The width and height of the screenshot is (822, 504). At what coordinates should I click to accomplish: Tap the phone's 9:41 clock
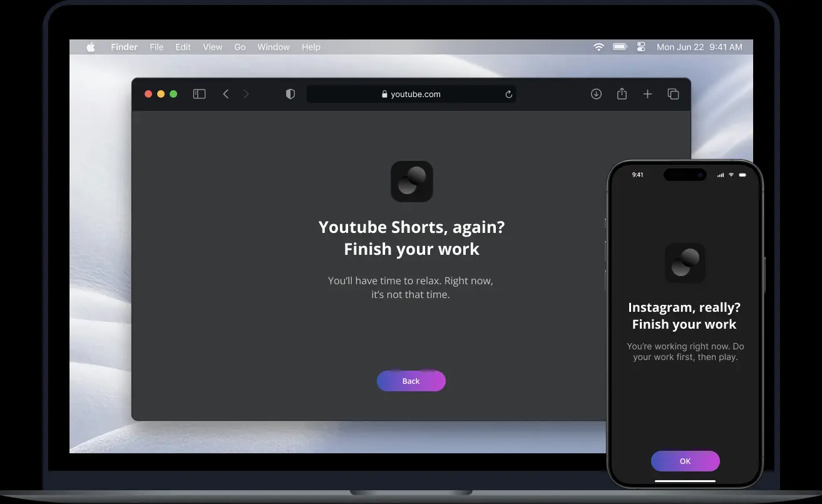[637, 175]
